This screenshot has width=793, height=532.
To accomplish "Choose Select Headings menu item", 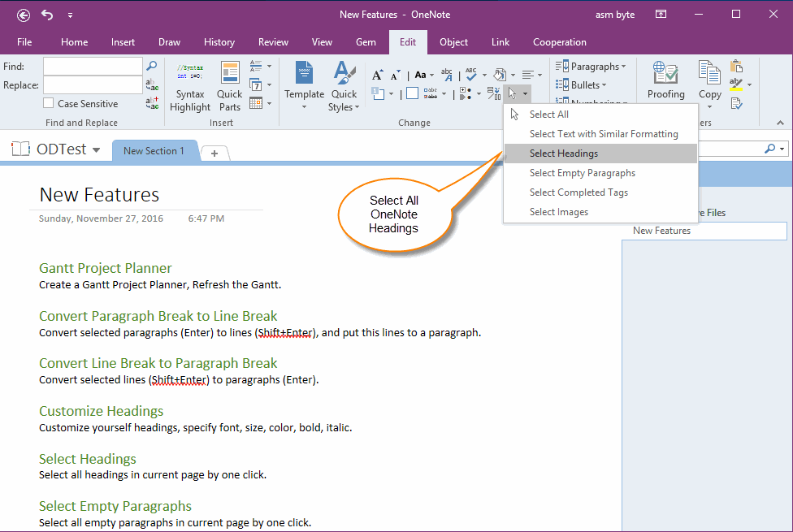I will tap(600, 154).
